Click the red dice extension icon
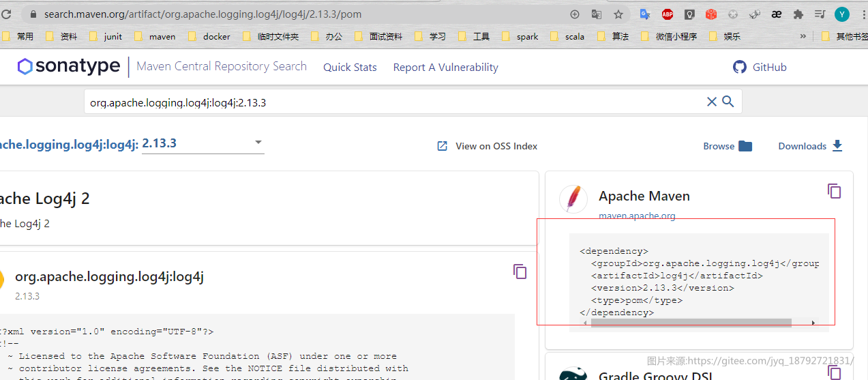The width and height of the screenshot is (868, 380). 711,14
